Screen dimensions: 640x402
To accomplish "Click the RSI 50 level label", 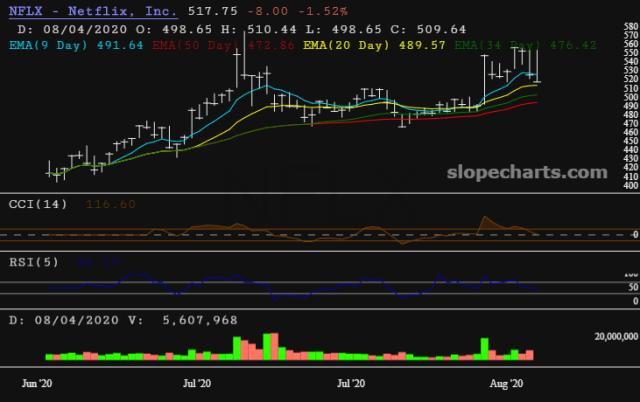I will tap(633, 287).
